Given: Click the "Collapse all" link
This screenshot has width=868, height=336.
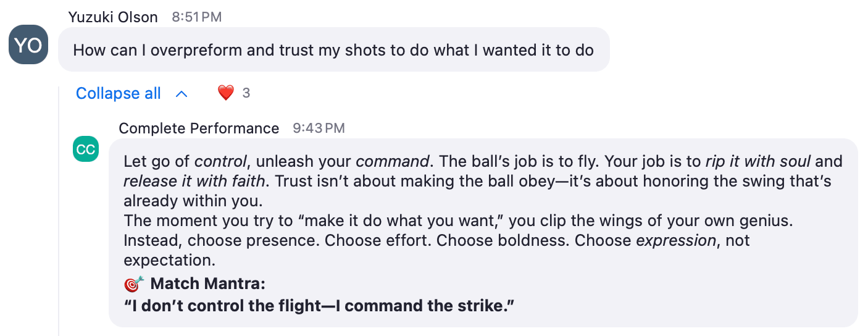Looking at the screenshot, I should pyautogui.click(x=119, y=93).
